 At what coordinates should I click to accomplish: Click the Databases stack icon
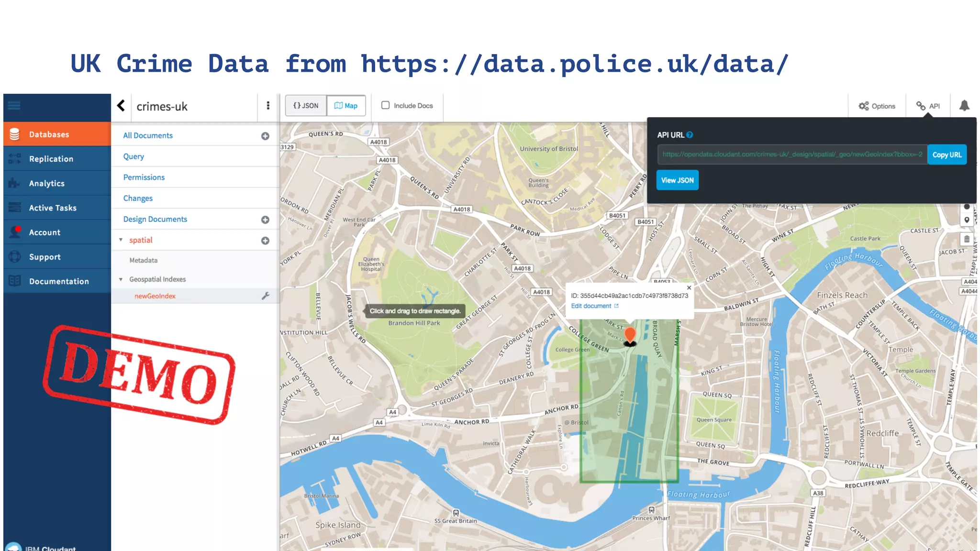tap(15, 134)
